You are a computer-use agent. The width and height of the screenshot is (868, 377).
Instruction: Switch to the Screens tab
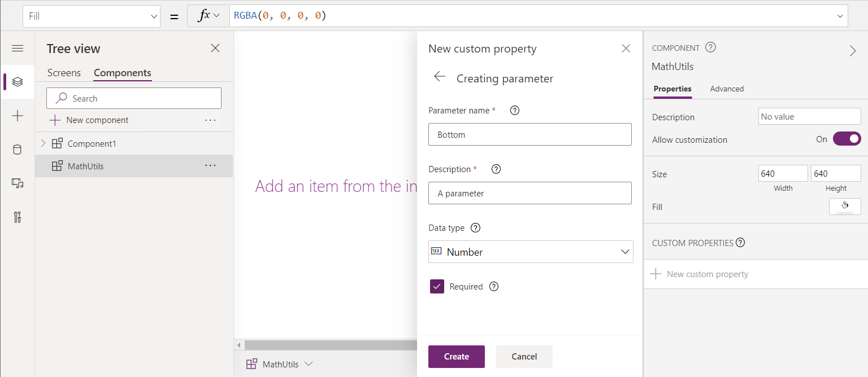pos(64,73)
